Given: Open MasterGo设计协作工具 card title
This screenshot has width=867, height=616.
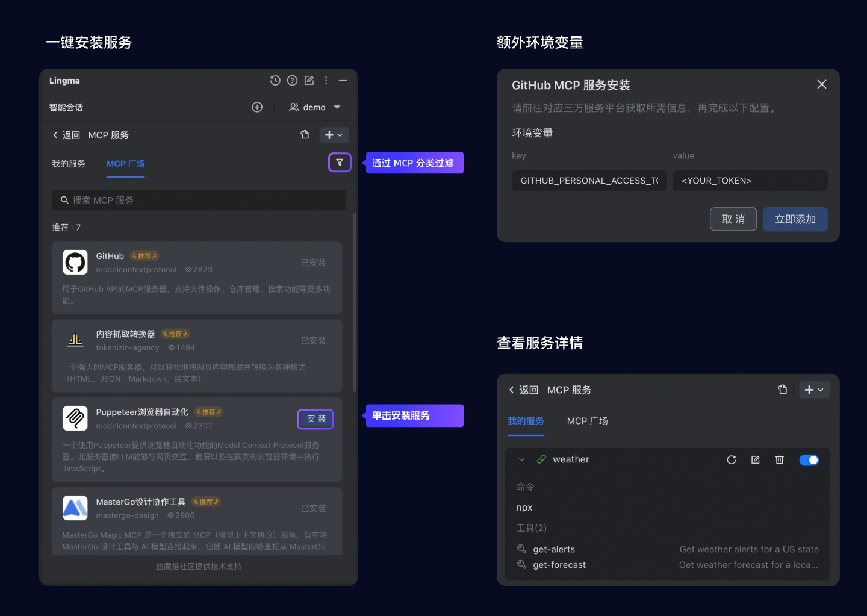Looking at the screenshot, I should (140, 502).
